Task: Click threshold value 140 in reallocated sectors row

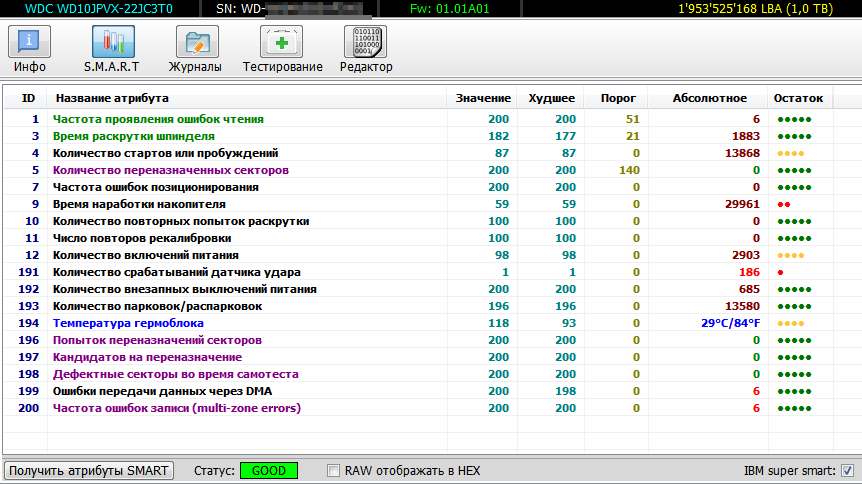Action: (x=629, y=170)
